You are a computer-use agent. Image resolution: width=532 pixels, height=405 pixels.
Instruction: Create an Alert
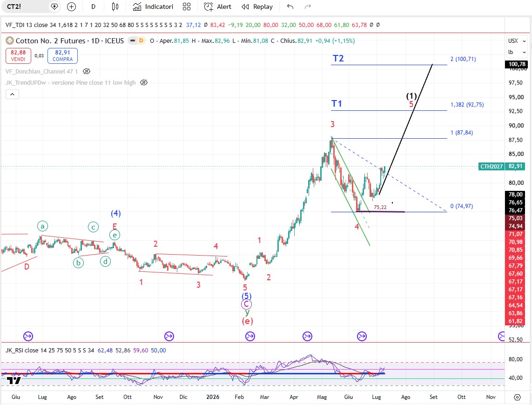coord(217,7)
